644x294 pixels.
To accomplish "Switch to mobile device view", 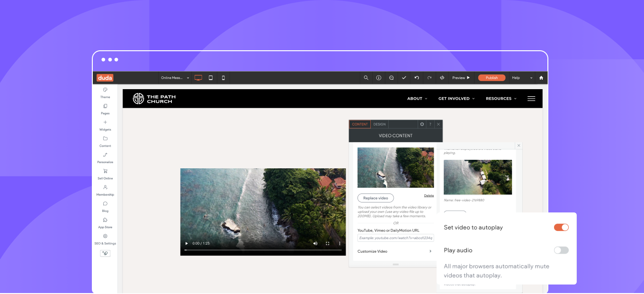I will coord(224,78).
